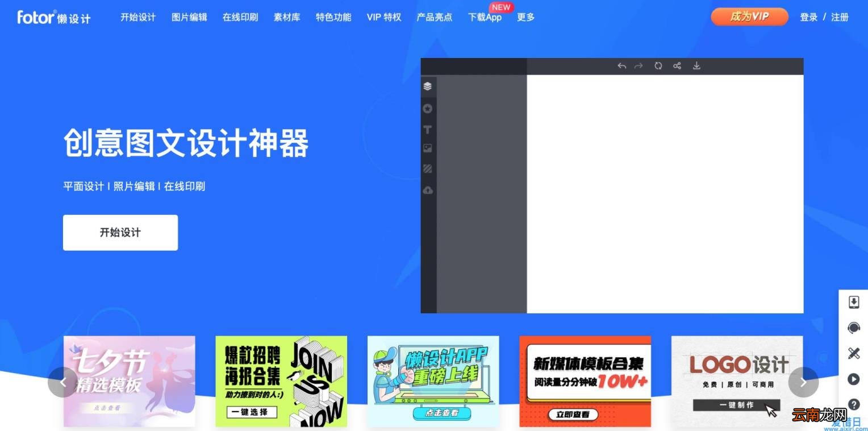Click the help question mark icon

854,404
